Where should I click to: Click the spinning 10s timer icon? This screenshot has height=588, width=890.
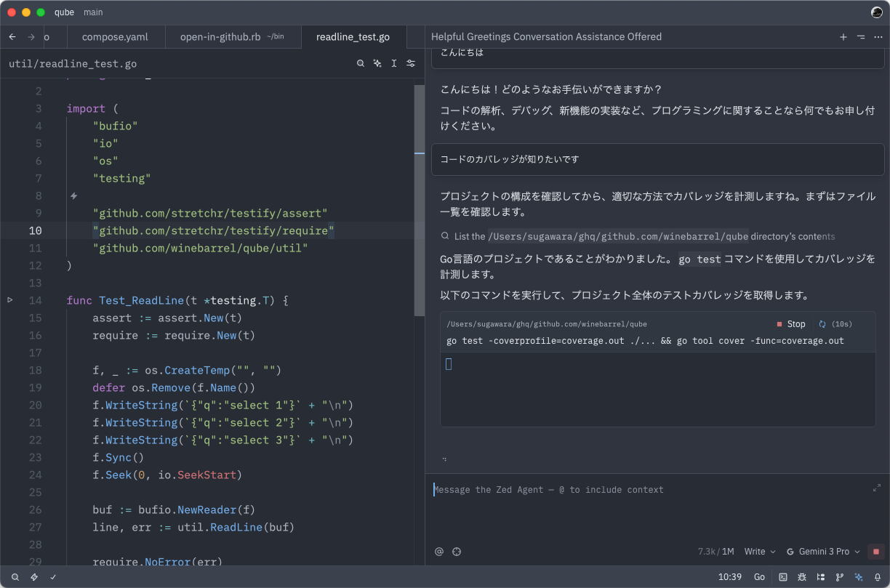tap(822, 324)
